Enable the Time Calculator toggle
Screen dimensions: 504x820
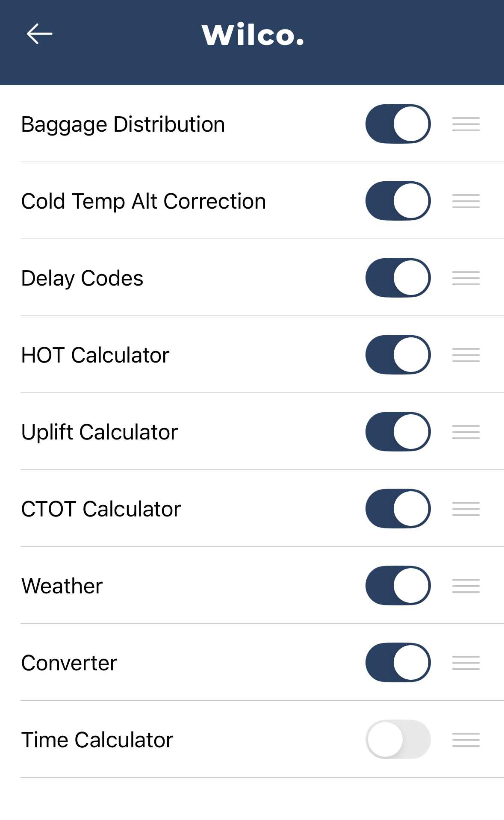pos(398,740)
